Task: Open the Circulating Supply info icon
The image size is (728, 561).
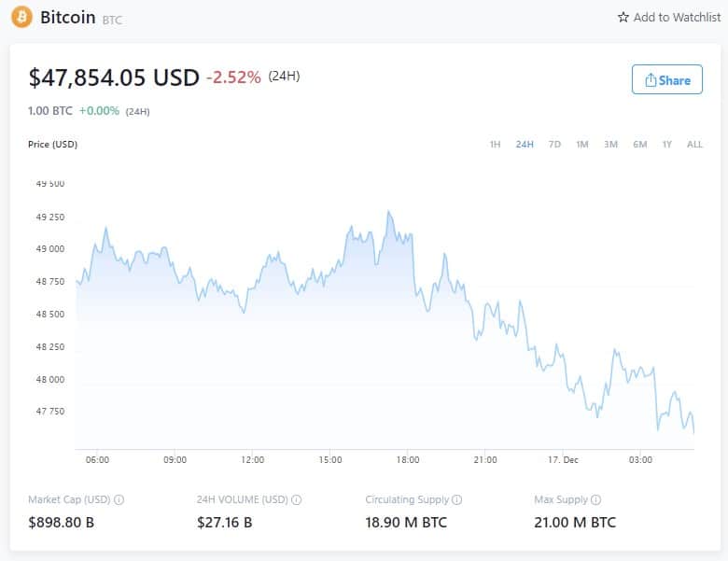Action: coord(456,499)
